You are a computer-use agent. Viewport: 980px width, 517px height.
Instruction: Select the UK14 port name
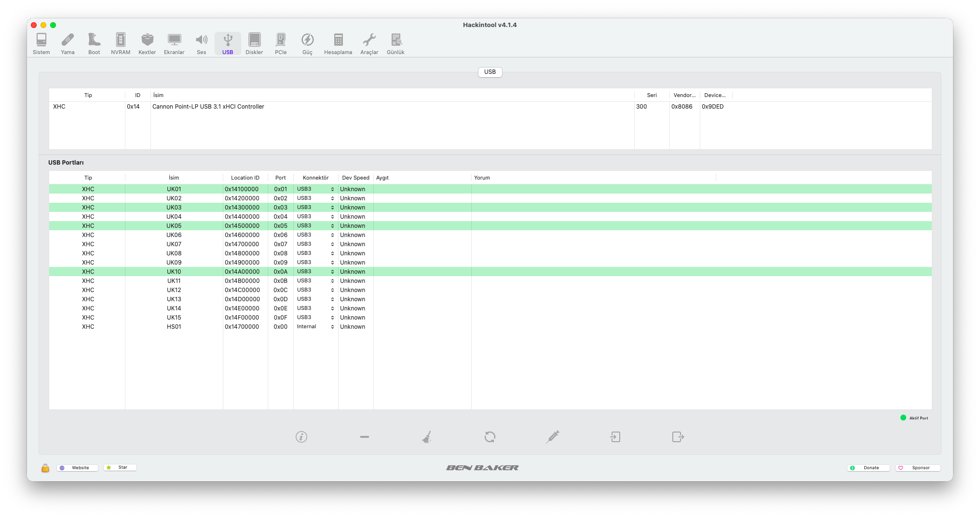click(174, 308)
